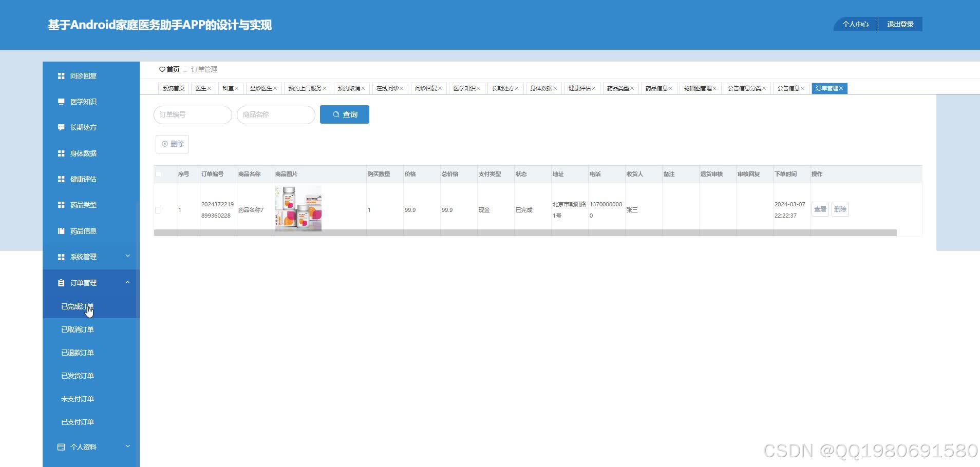This screenshot has width=980, height=467.
Task: Close the 坐诊医生 tab
Action: [275, 88]
